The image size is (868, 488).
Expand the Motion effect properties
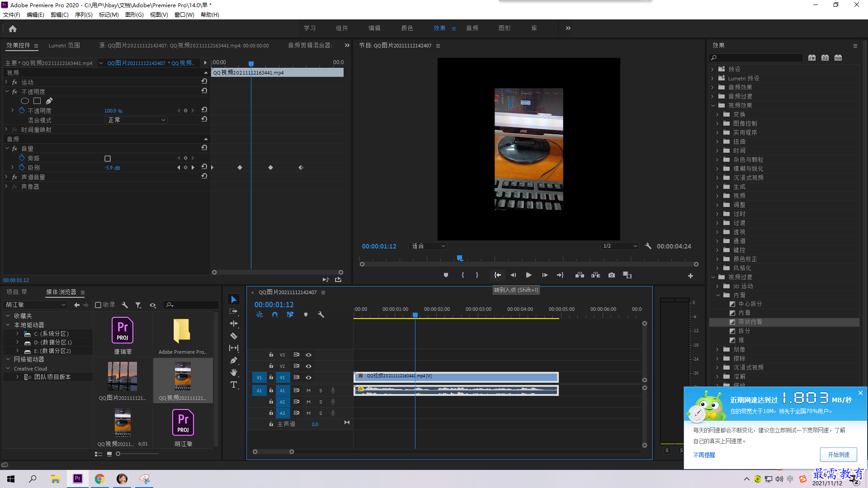pos(6,82)
